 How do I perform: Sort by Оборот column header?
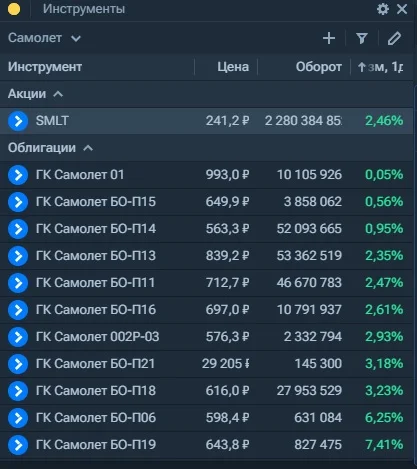pyautogui.click(x=319, y=67)
